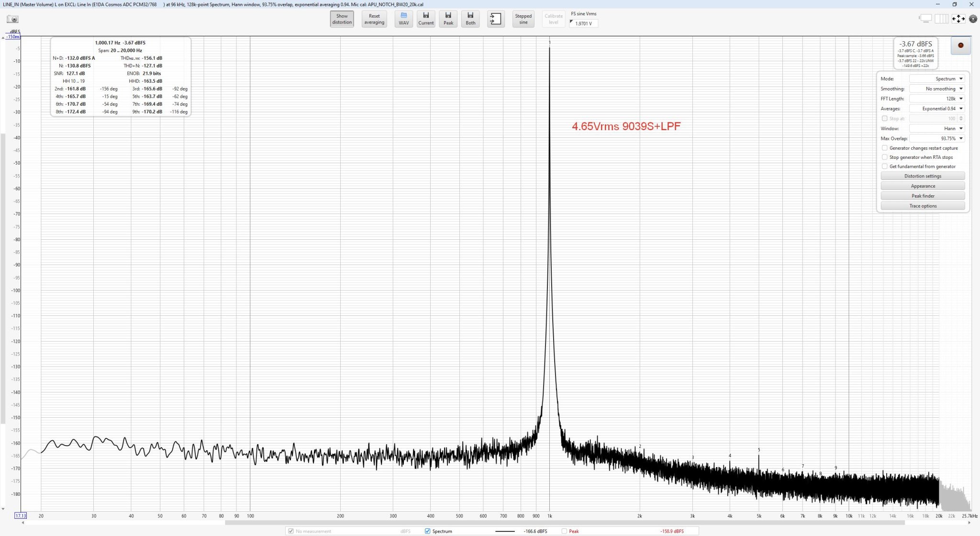The height and width of the screenshot is (536, 980).
Task: Open graph frequency axis presets icon
Action: 941,19
